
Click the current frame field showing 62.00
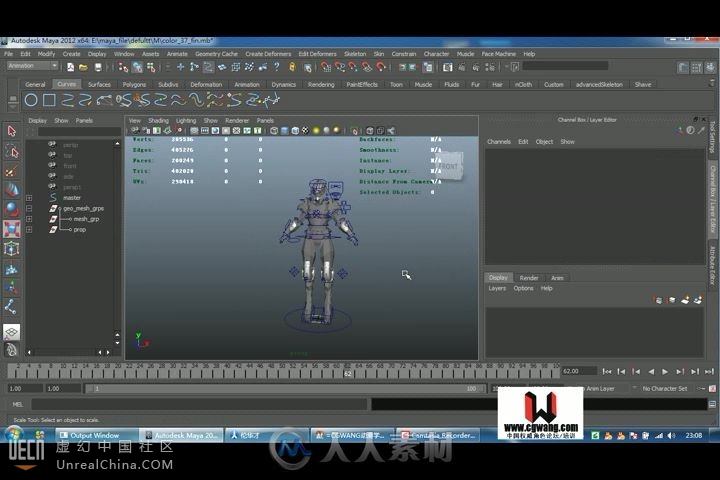click(x=579, y=371)
